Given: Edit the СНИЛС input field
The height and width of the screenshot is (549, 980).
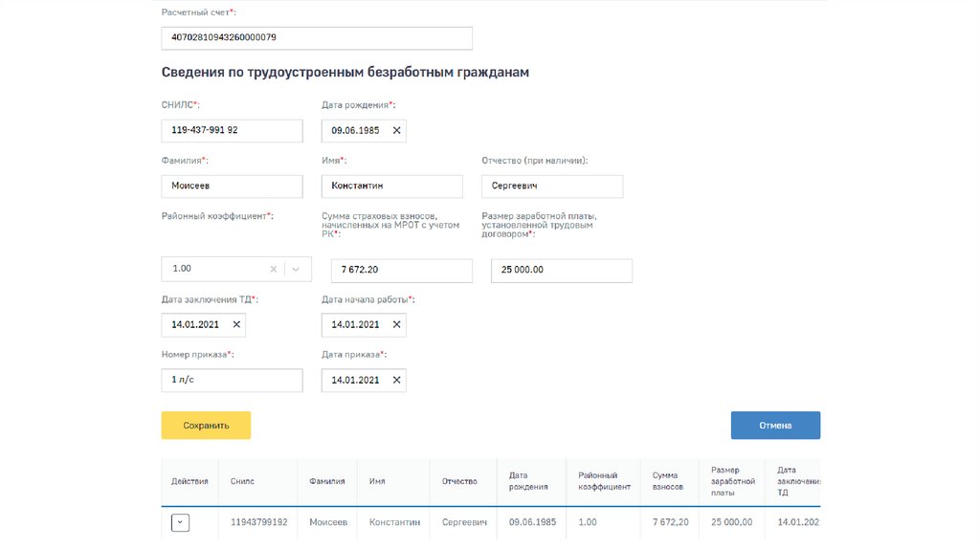Looking at the screenshot, I should (x=232, y=130).
